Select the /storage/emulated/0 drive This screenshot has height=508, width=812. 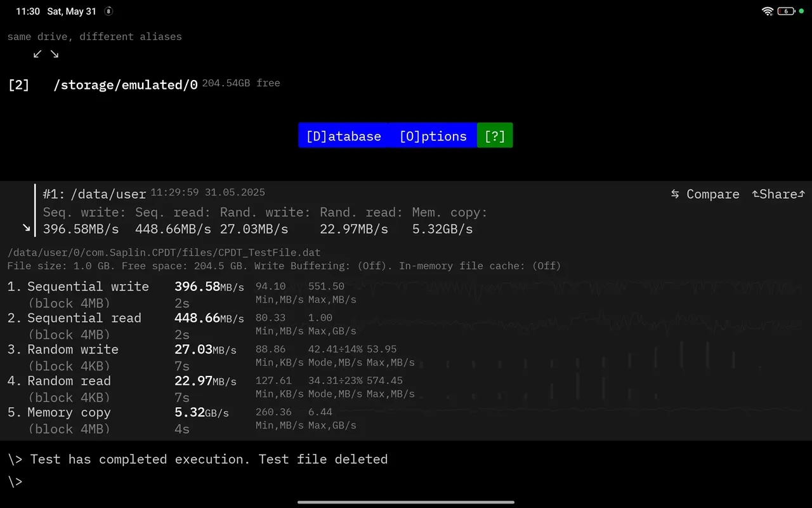tap(126, 84)
